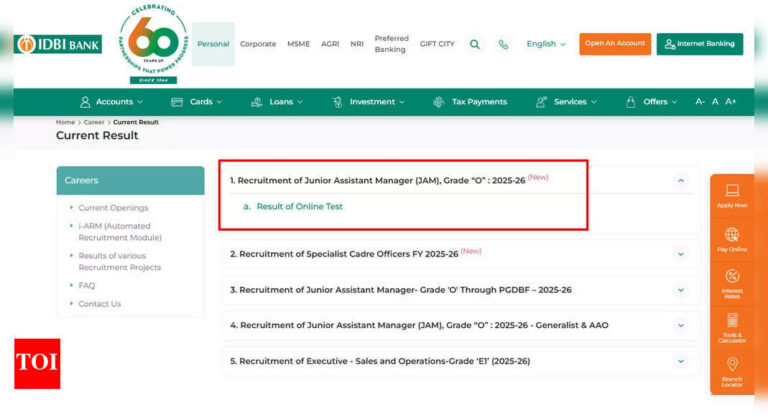Click the Offers bag icon
Screen dimensions: 768x417
click(x=631, y=102)
